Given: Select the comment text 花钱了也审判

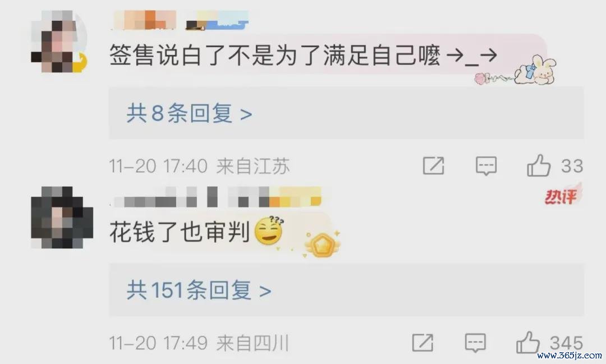Looking at the screenshot, I should click(x=180, y=232).
